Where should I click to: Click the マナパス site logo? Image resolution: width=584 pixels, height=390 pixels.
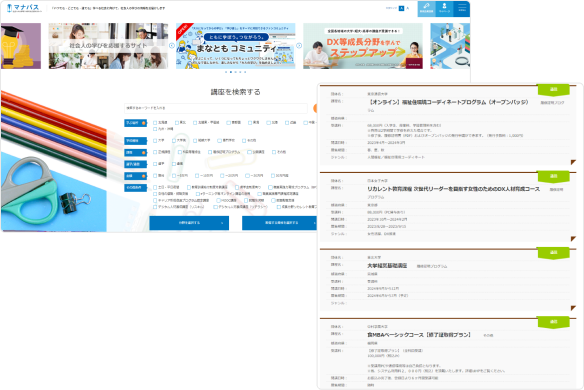tap(23, 8)
